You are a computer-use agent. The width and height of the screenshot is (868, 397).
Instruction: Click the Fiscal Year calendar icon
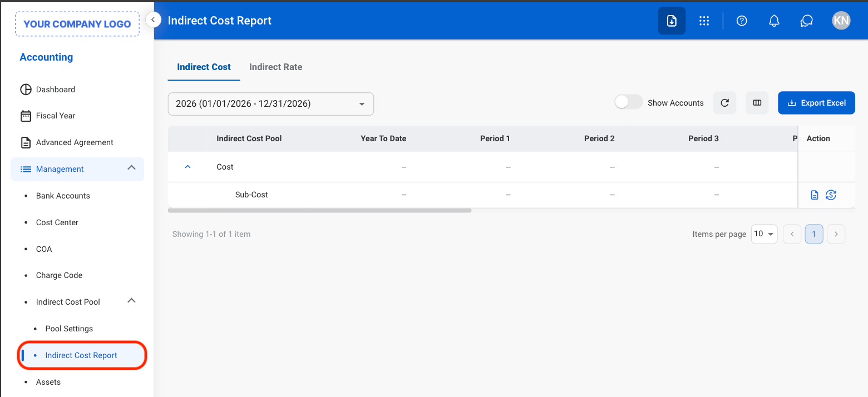[26, 116]
